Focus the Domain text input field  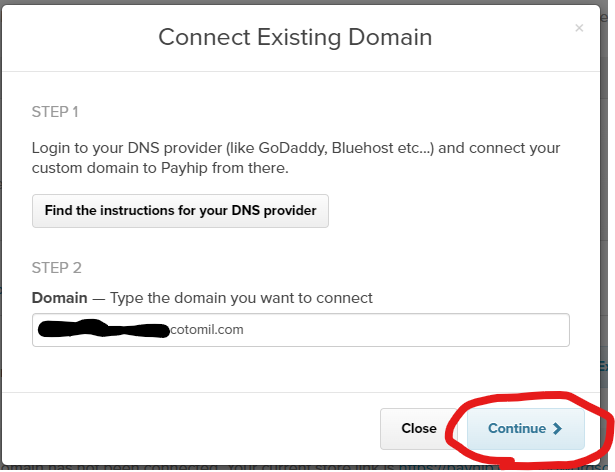click(x=400, y=330)
